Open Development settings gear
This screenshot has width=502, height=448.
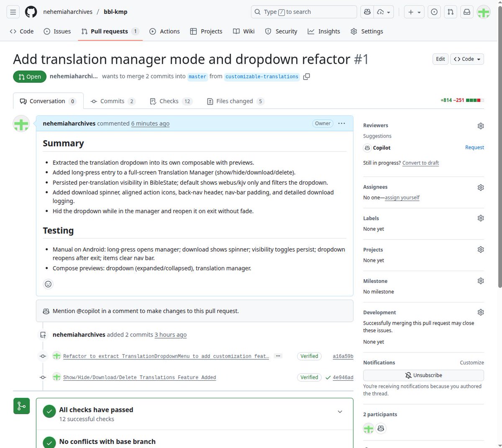click(481, 312)
